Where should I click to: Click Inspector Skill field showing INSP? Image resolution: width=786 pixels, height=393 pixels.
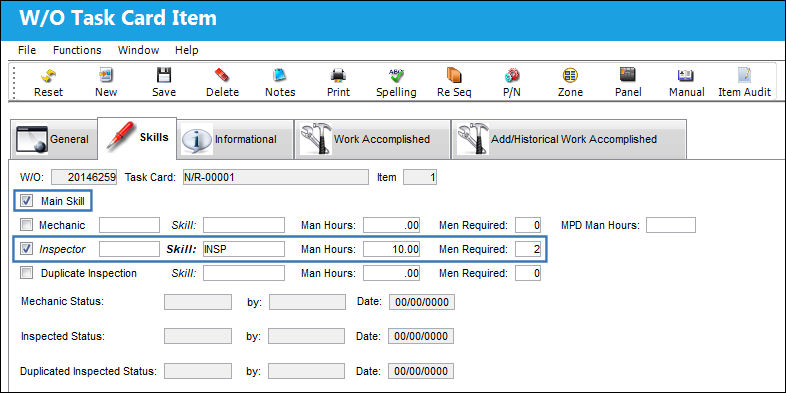pos(244,249)
